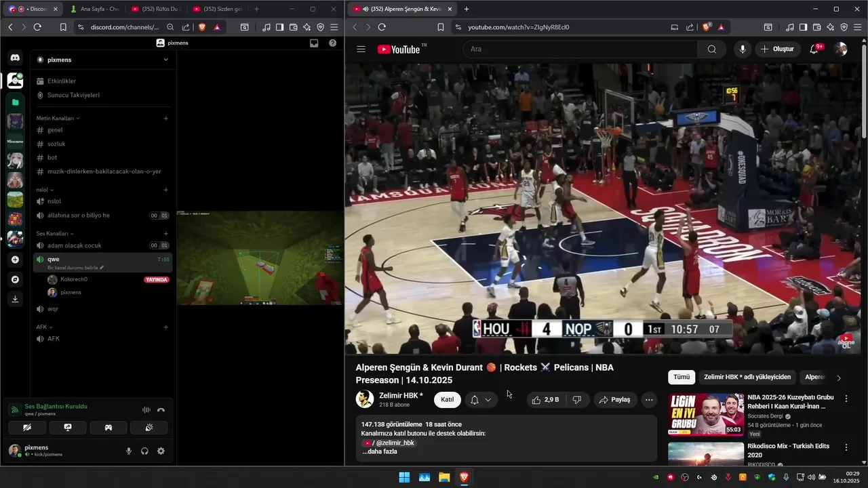Download Discord apps icon
This screenshot has width=868, height=488.
tap(15, 299)
